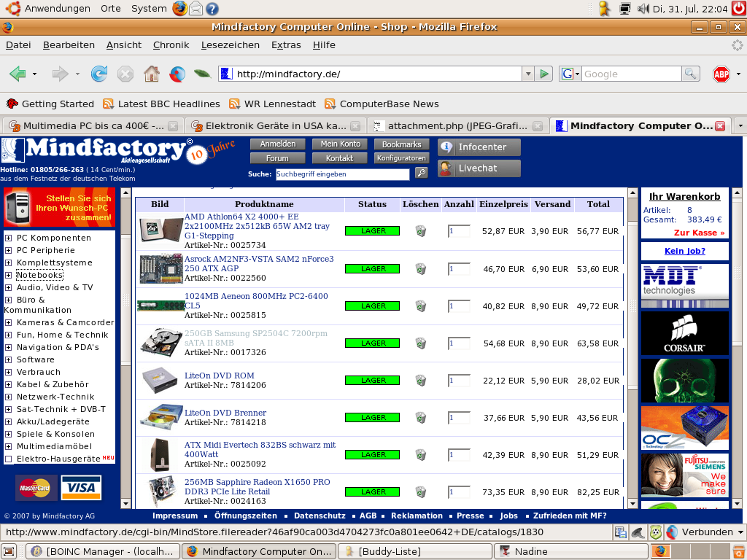Click the Firefox back arrow button
Screen dimensions: 747x560
[x=18, y=74]
